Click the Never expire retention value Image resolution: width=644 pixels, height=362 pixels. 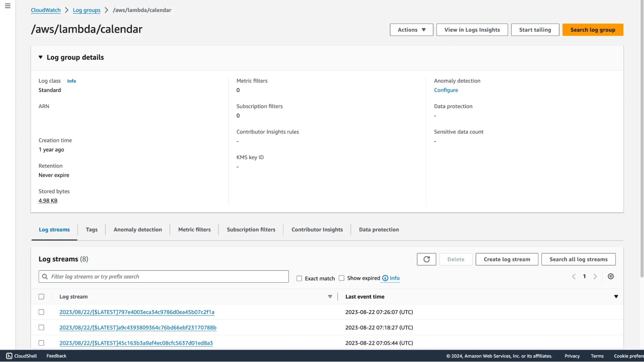tap(54, 175)
